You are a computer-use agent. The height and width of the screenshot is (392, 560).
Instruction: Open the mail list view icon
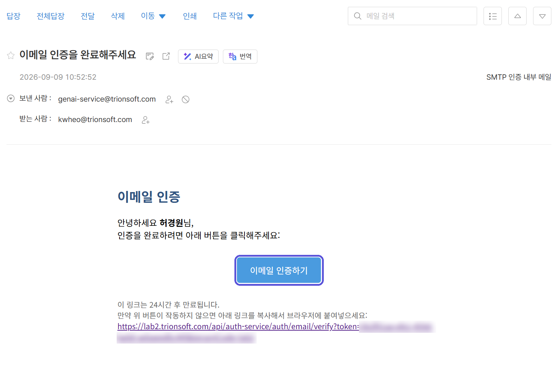493,16
